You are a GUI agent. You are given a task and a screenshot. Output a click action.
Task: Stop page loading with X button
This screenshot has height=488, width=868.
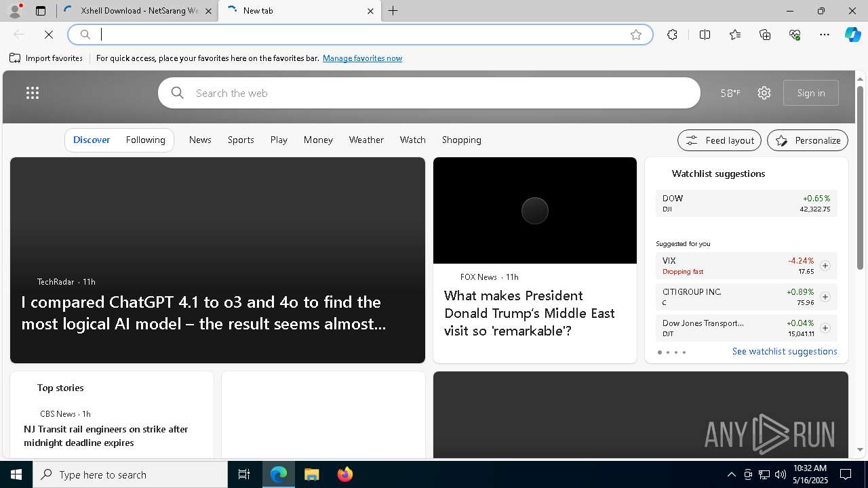(x=49, y=35)
